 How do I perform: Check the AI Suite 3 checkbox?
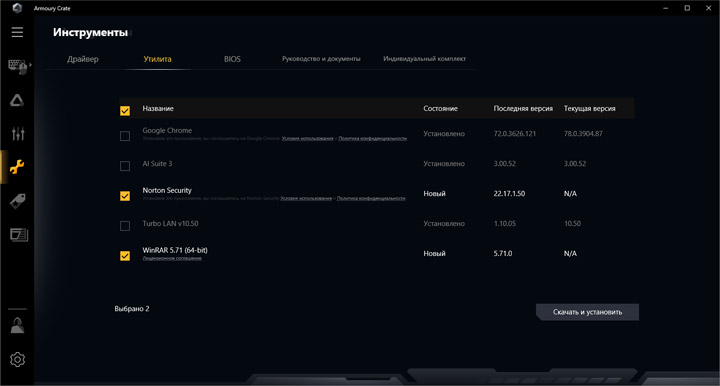[x=125, y=166]
